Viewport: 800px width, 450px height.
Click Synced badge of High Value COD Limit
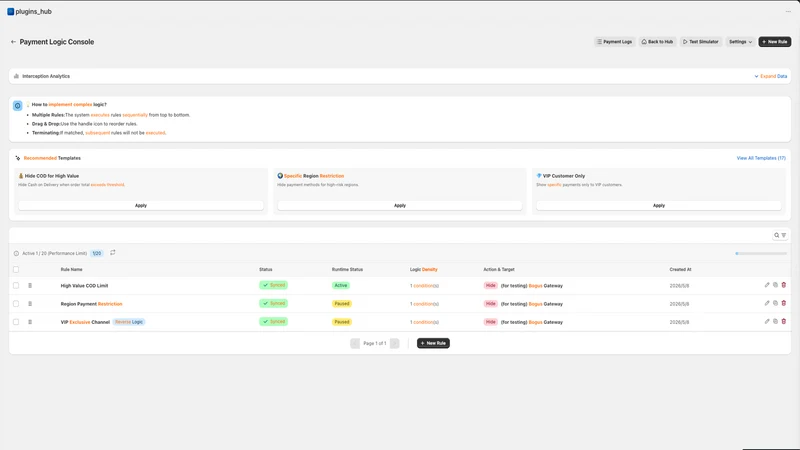pyautogui.click(x=273, y=285)
